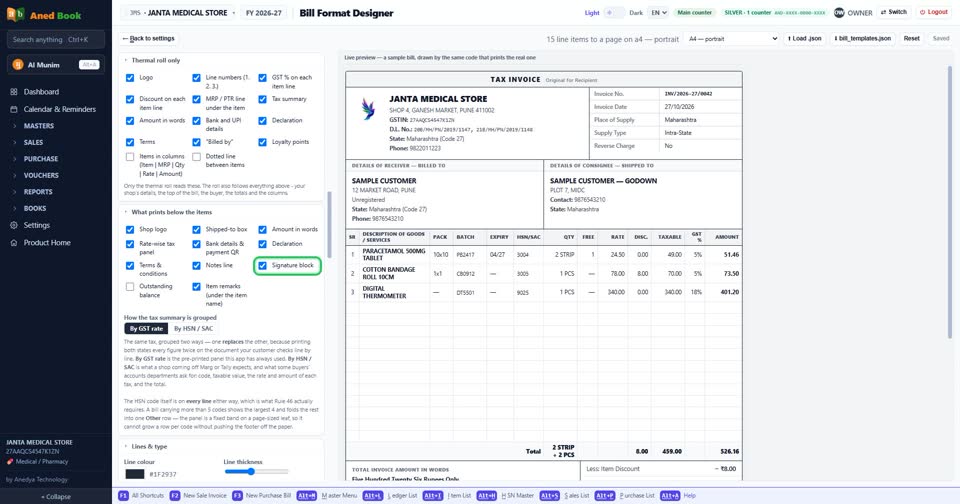Uncheck GST % on each item line

pos(262,78)
